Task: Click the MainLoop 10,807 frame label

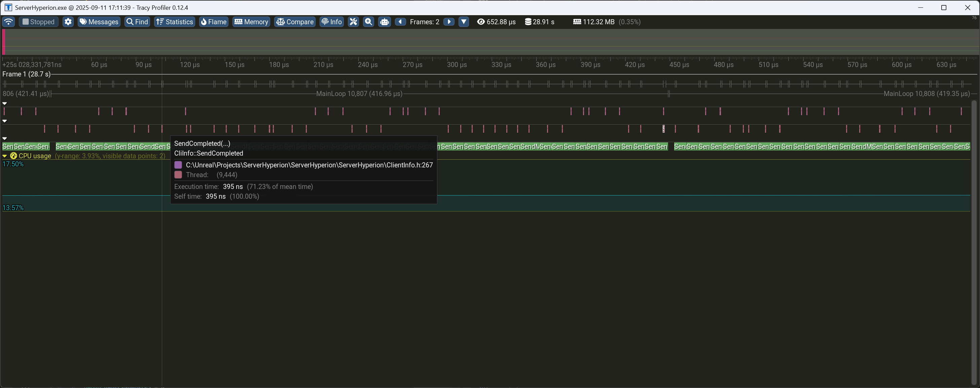Action: coord(359,94)
